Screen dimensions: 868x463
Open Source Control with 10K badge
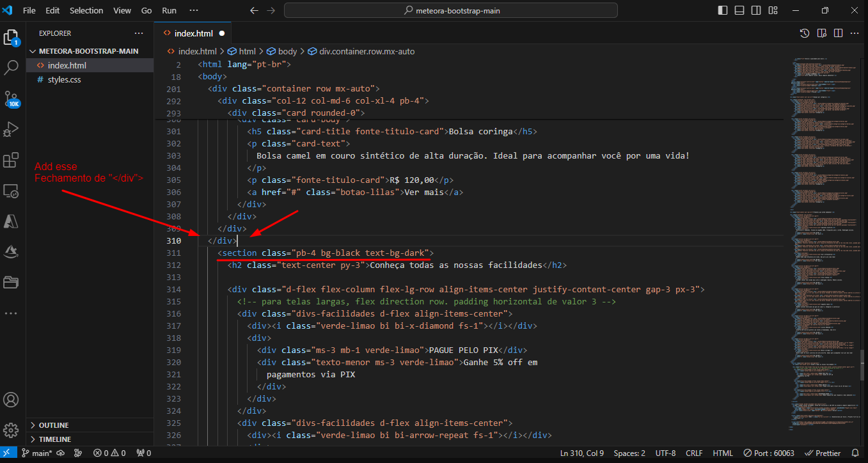11,98
